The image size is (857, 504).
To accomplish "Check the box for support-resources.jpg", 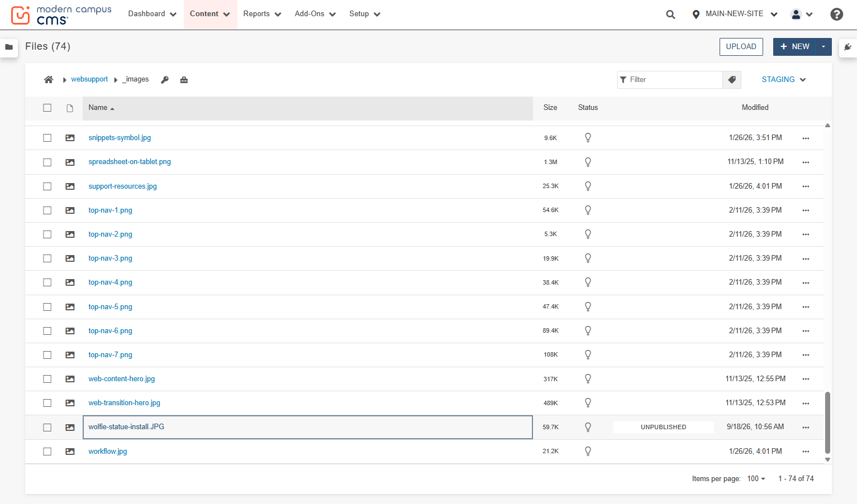I will point(47,186).
